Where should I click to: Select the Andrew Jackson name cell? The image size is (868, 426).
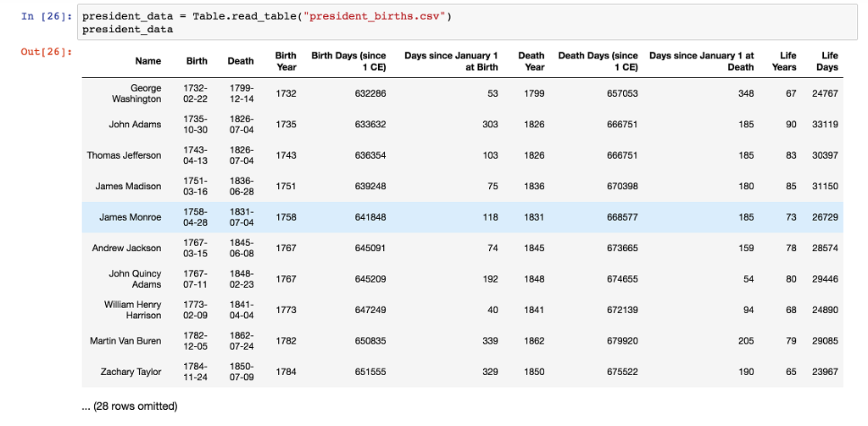point(127,248)
